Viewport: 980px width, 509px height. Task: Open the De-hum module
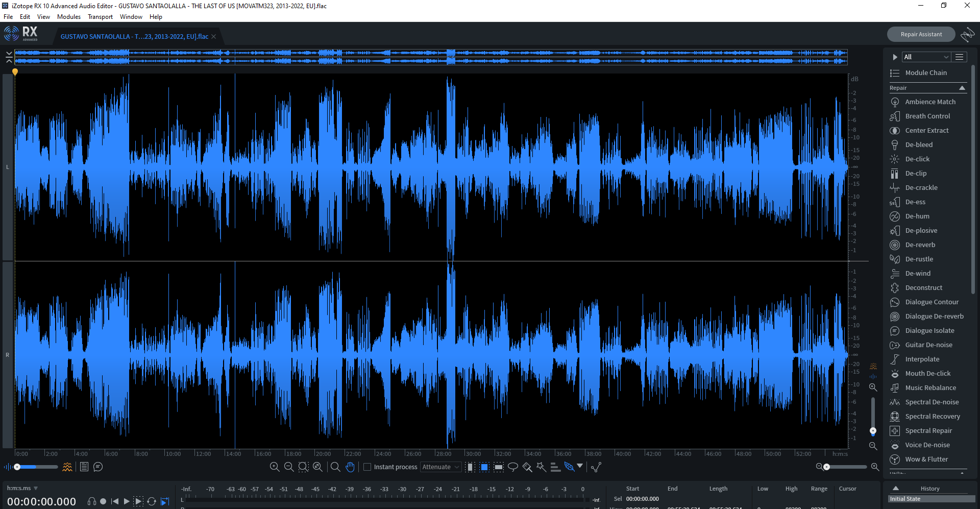click(x=916, y=216)
